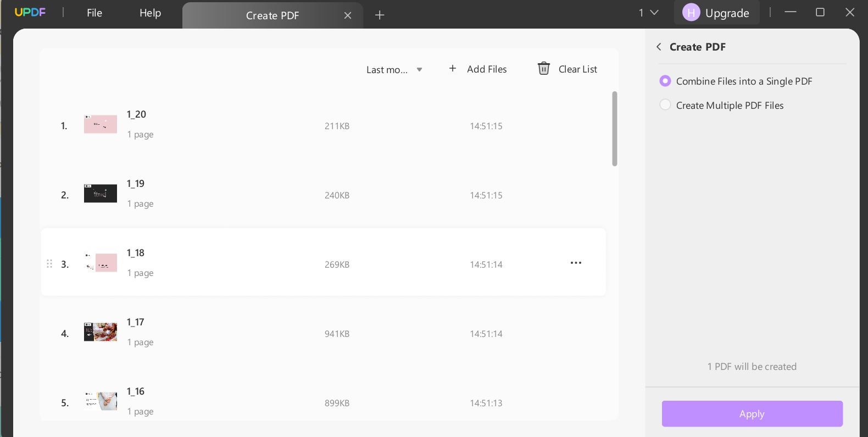Screen dimensions: 868x437
Task: Minimize the UPDF window
Action: pyautogui.click(x=791, y=12)
